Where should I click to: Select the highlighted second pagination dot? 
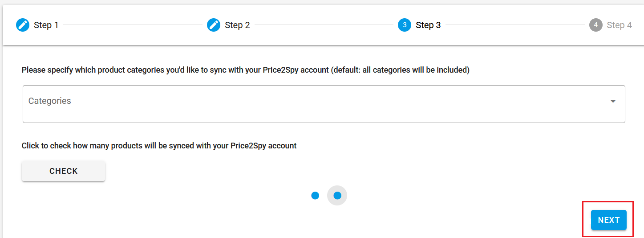[x=337, y=195]
